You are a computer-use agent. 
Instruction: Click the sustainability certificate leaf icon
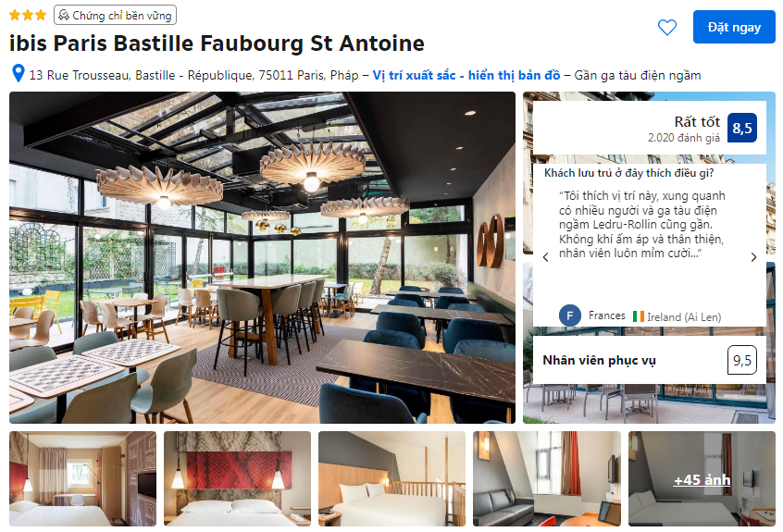pyautogui.click(x=64, y=16)
